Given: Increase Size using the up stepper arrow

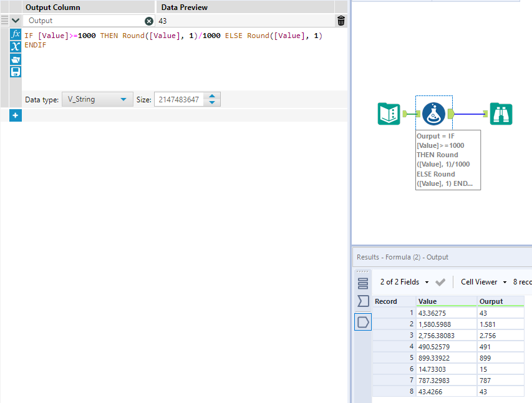Looking at the screenshot, I should pyautogui.click(x=211, y=96).
